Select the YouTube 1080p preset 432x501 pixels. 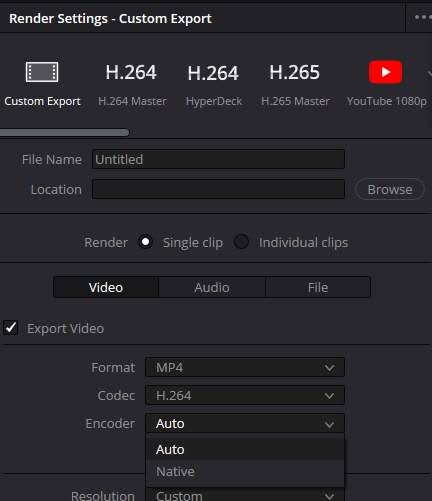[x=386, y=83]
